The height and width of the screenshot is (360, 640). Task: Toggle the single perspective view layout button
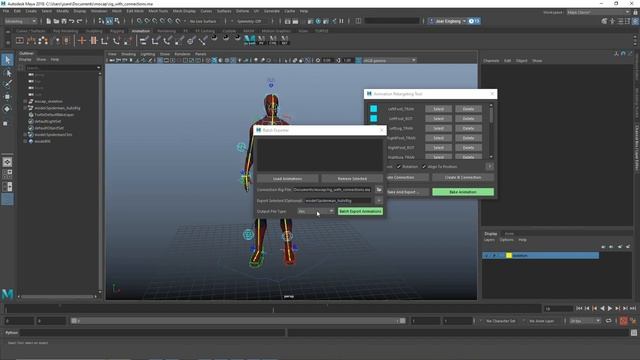[7, 162]
